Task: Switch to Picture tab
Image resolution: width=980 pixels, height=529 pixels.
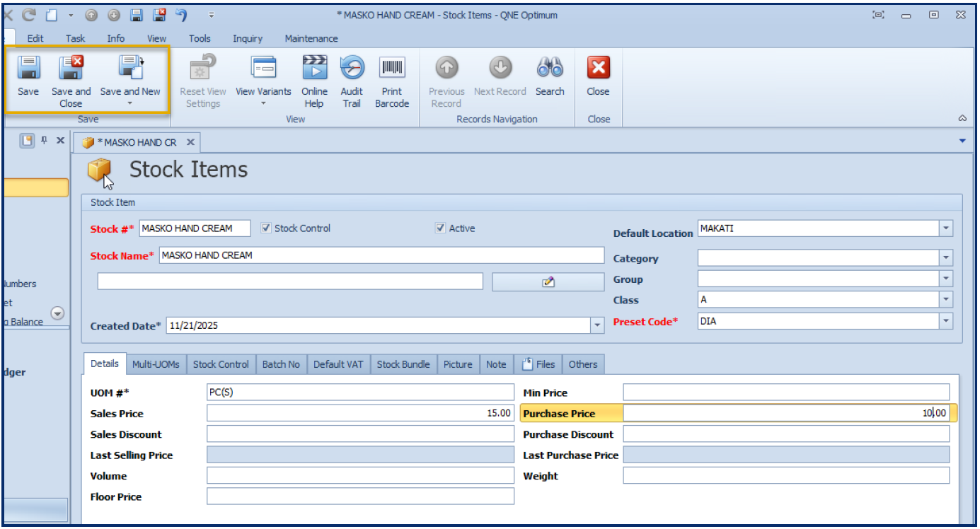Action: [458, 364]
